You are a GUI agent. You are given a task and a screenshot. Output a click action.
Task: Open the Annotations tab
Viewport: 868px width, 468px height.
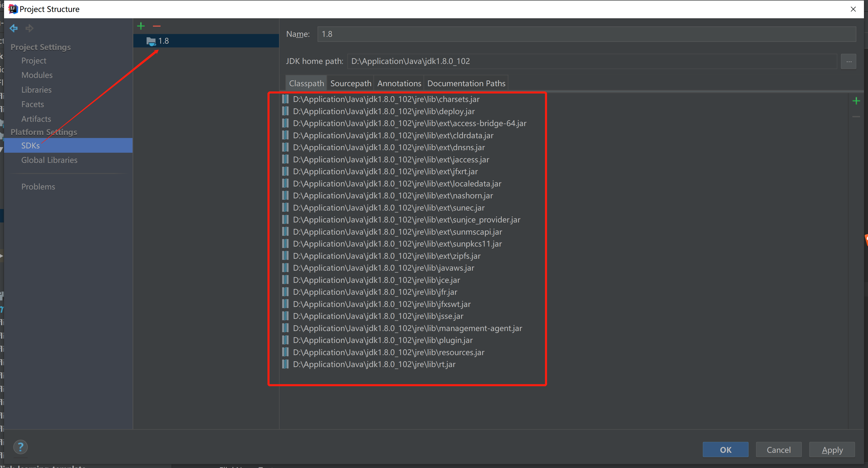click(399, 83)
